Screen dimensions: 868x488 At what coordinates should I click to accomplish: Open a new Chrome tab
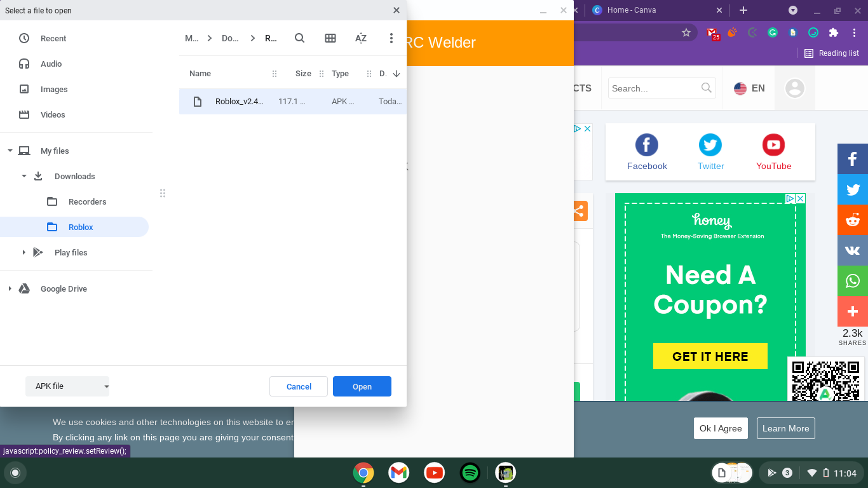point(743,10)
